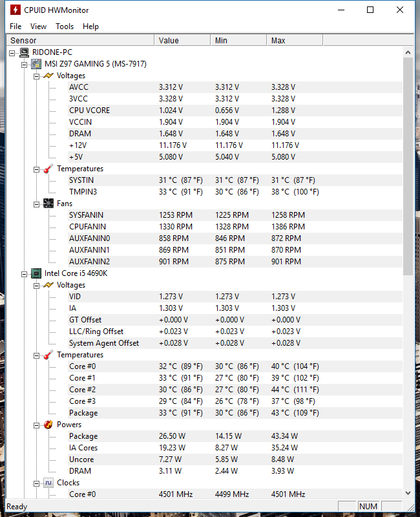Click the Powers flame icon

click(48, 425)
